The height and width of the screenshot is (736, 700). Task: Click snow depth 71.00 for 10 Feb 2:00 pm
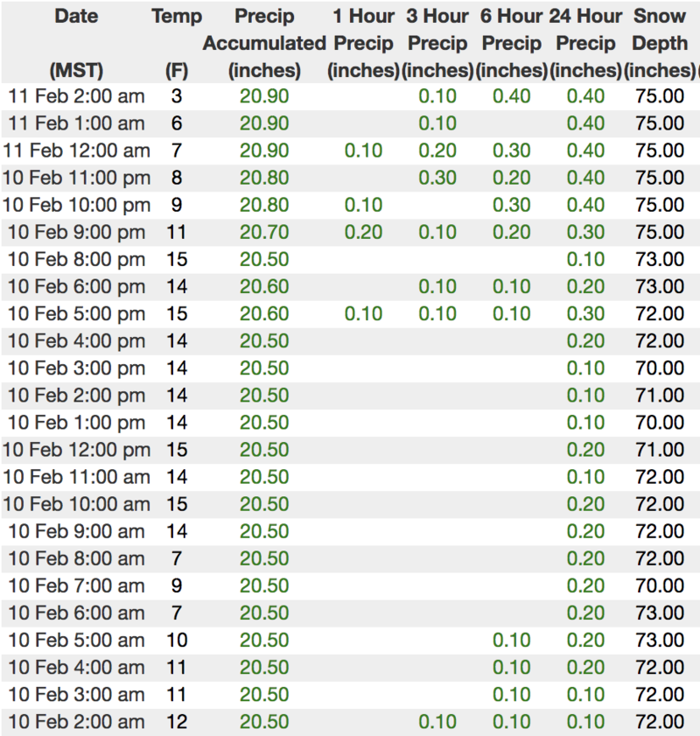pyautogui.click(x=659, y=396)
